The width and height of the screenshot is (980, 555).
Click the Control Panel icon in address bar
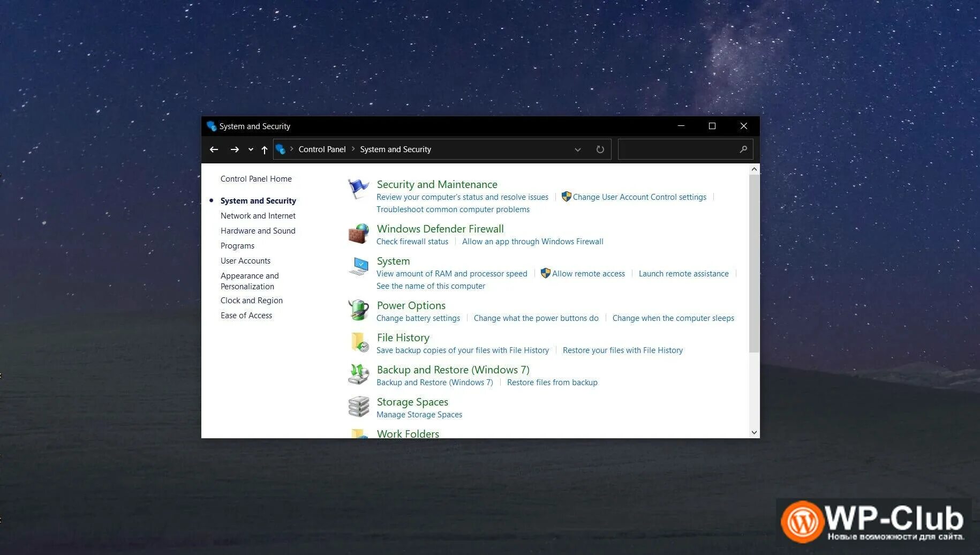pyautogui.click(x=281, y=149)
